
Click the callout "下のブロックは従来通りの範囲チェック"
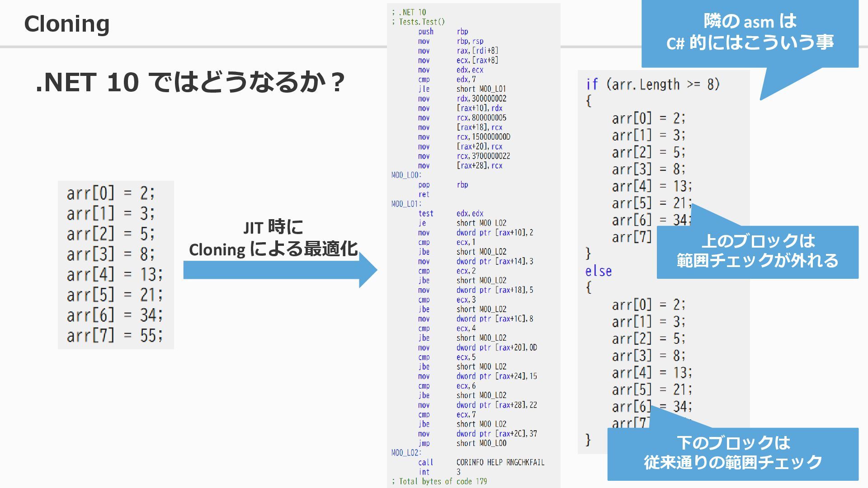pyautogui.click(x=732, y=453)
